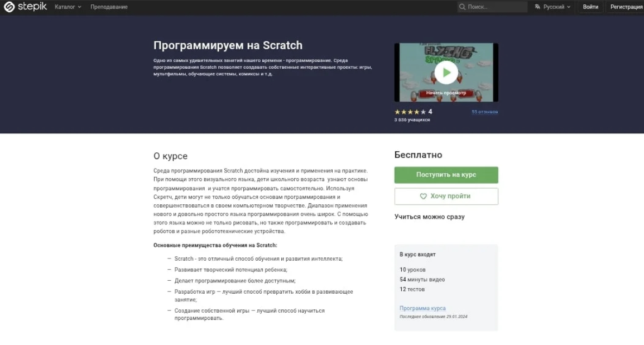Click the Делает программирование более доступным bullet
644x345 pixels.
pyautogui.click(x=235, y=281)
